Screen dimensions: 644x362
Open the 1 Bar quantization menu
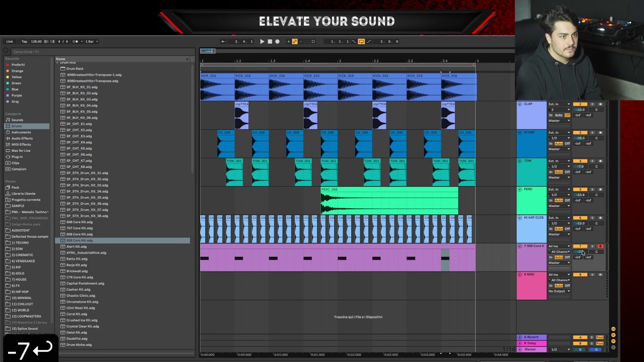click(91, 41)
